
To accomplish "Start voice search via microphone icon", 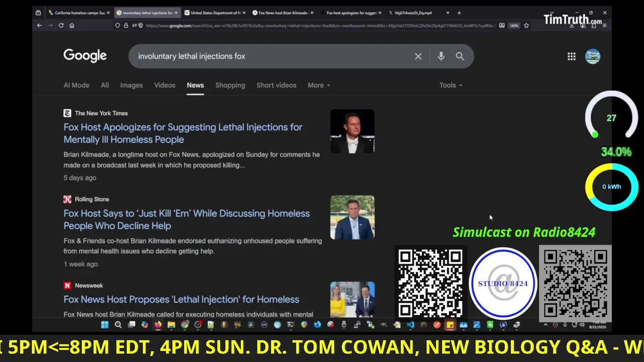I will [441, 56].
